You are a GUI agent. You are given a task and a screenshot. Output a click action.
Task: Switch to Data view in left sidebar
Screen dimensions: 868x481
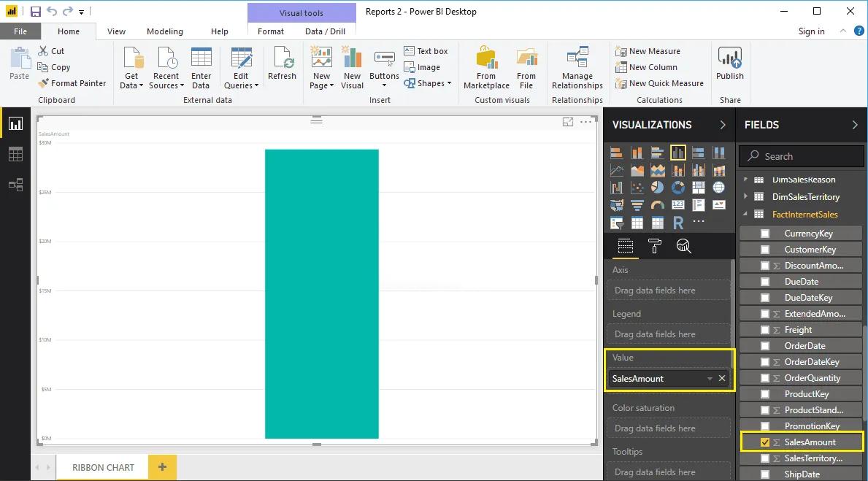[15, 154]
